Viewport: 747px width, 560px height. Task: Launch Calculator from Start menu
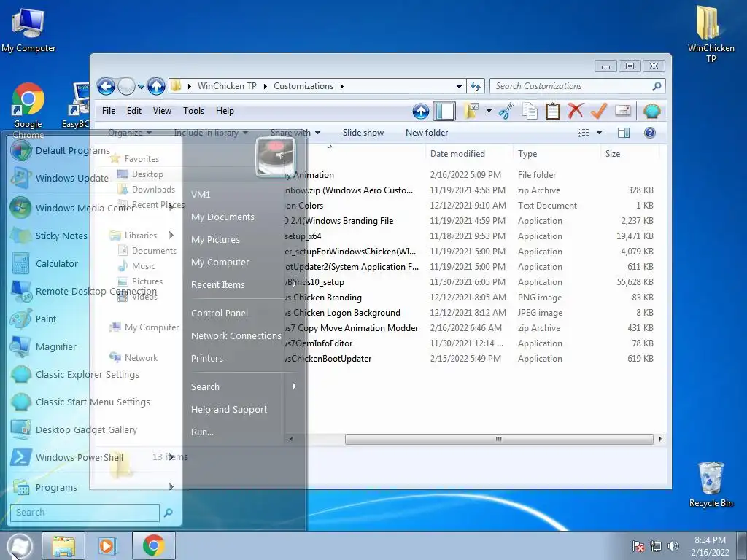[93, 264]
